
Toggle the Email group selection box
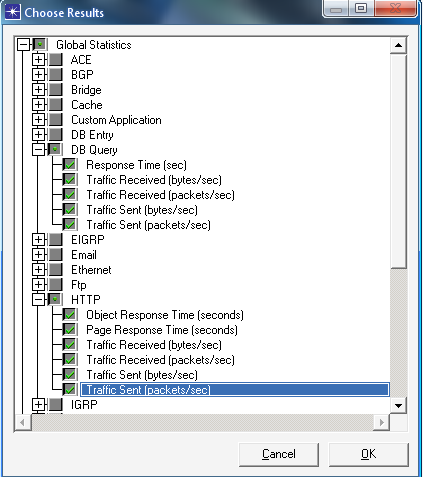coord(55,255)
